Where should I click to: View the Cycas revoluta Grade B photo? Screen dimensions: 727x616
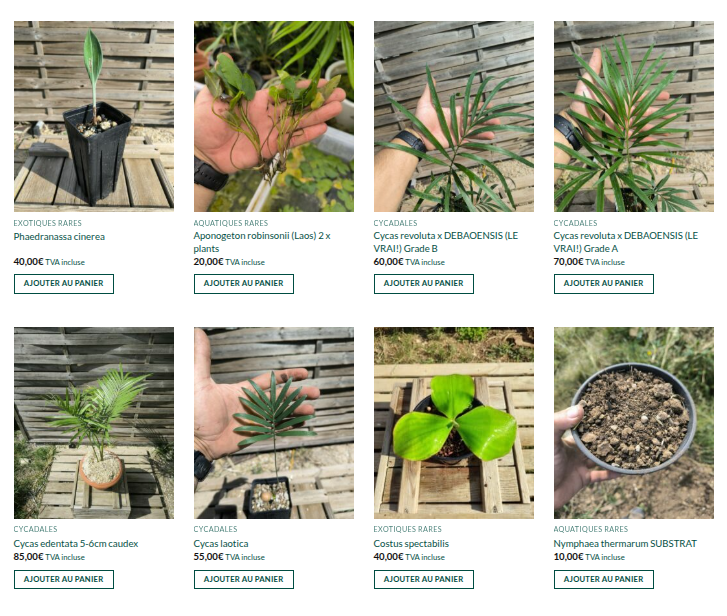[x=453, y=116]
